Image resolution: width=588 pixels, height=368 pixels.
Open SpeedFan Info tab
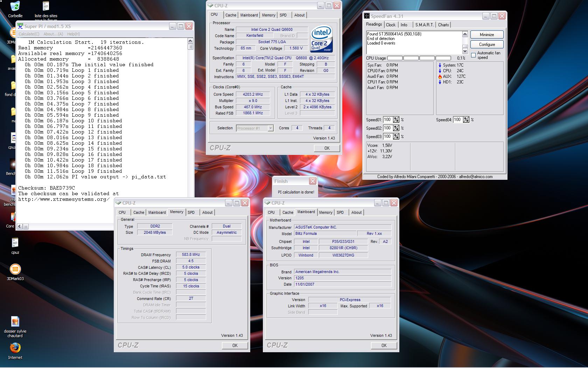pyautogui.click(x=404, y=25)
